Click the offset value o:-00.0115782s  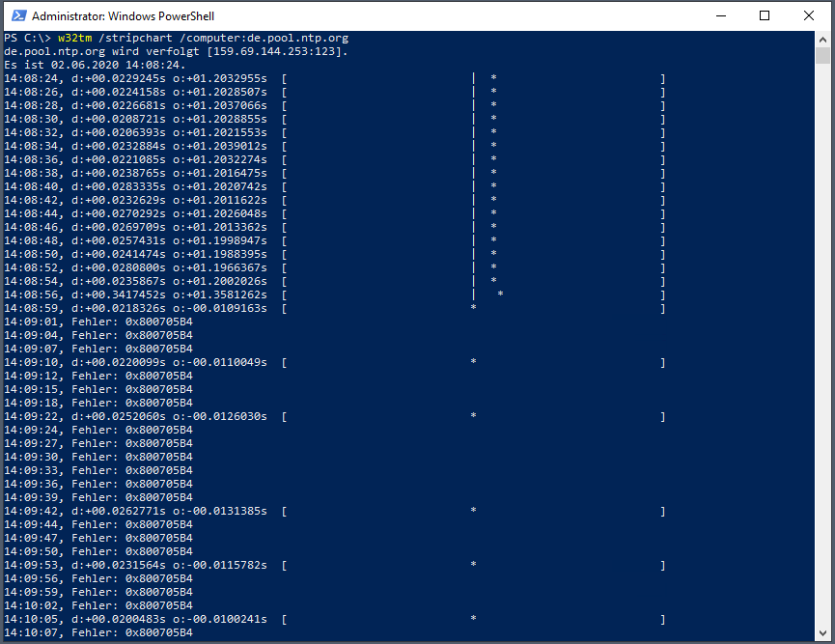tap(220, 566)
